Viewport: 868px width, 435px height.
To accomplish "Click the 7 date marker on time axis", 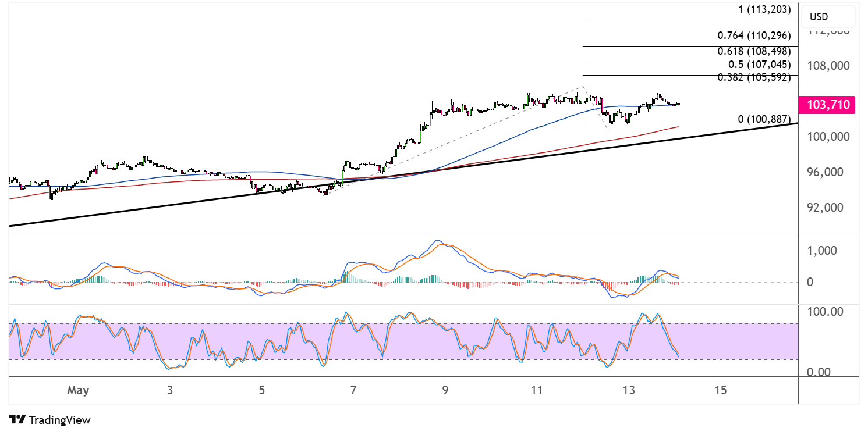I will tap(353, 390).
